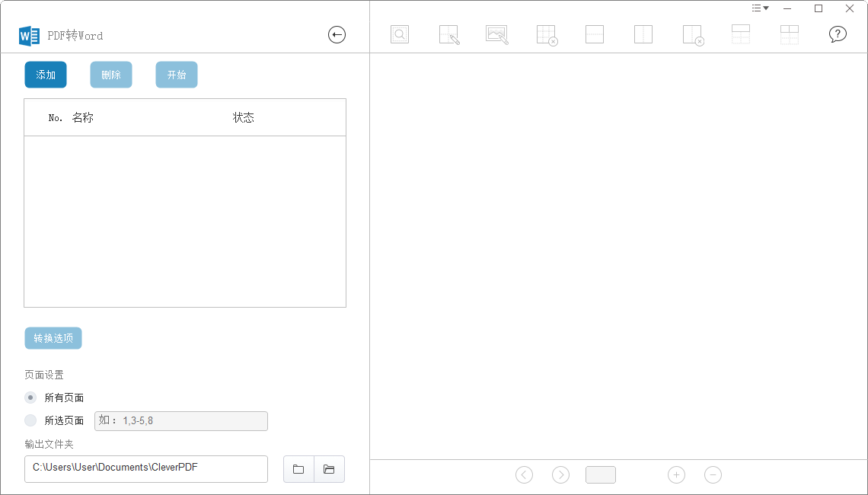Click the delete table mark icon
Image resolution: width=868 pixels, height=495 pixels.
tap(545, 34)
